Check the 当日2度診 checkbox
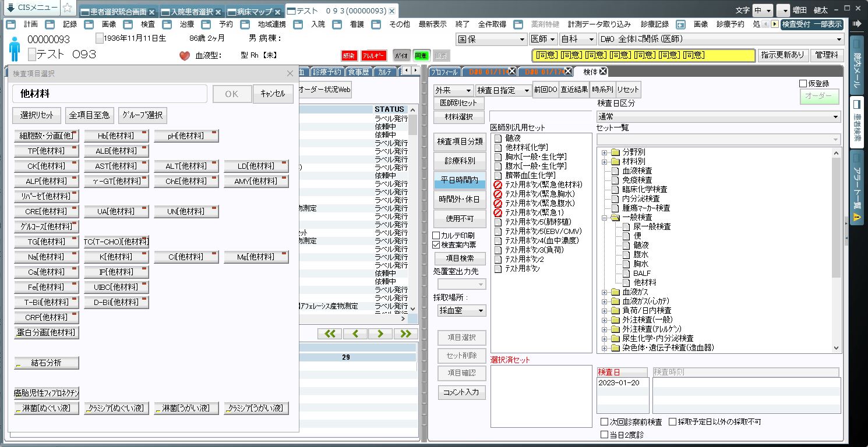The height and width of the screenshot is (447, 868). point(604,434)
